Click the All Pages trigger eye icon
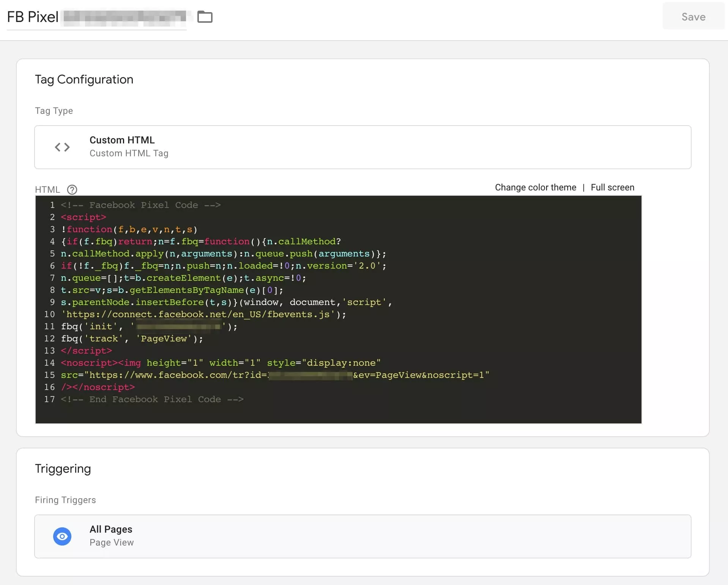This screenshot has width=728, height=585. coord(62,536)
